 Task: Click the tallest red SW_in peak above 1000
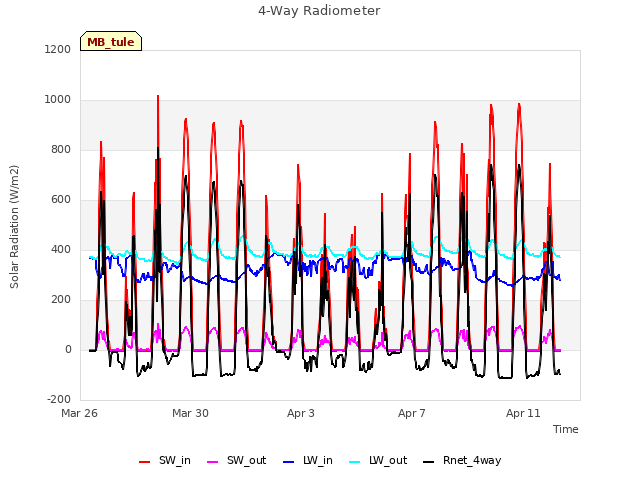coord(158,97)
